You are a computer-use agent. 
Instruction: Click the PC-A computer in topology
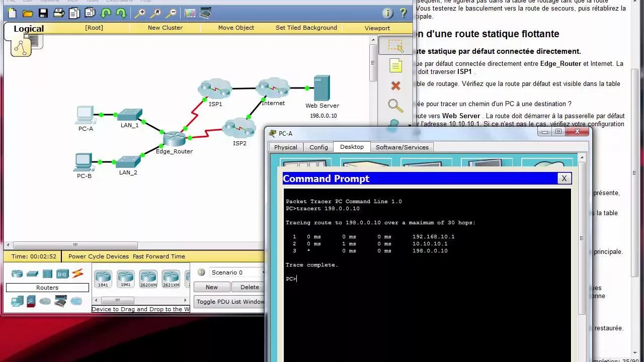pyautogui.click(x=85, y=115)
